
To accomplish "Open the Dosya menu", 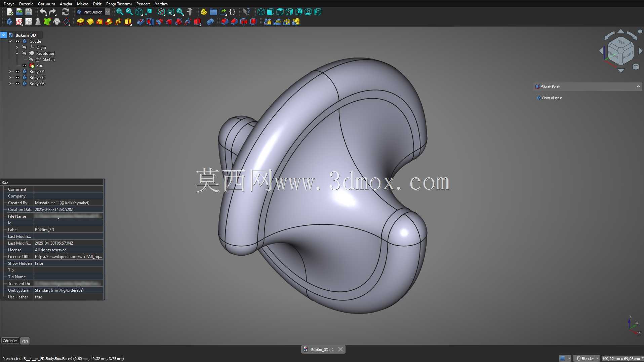I will click(9, 4).
